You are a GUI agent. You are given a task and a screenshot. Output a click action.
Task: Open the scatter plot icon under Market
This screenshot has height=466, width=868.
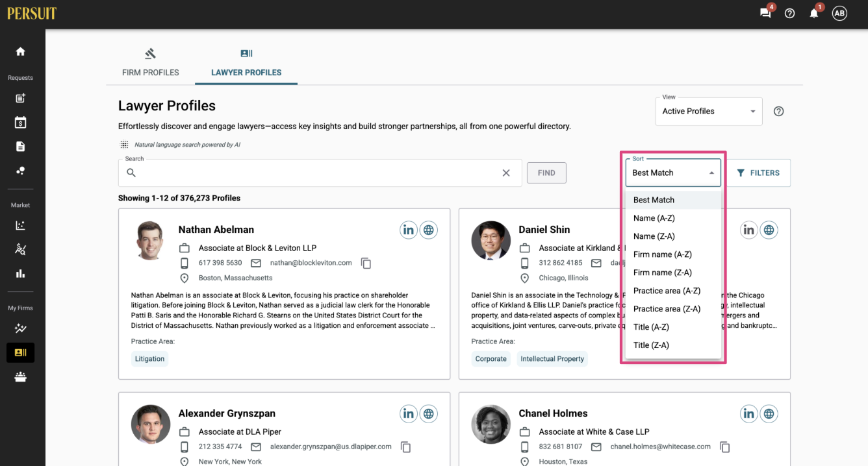tap(20, 225)
